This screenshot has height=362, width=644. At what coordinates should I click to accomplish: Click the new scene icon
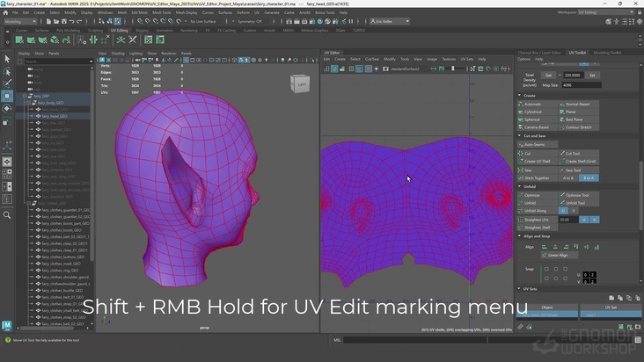(48, 21)
